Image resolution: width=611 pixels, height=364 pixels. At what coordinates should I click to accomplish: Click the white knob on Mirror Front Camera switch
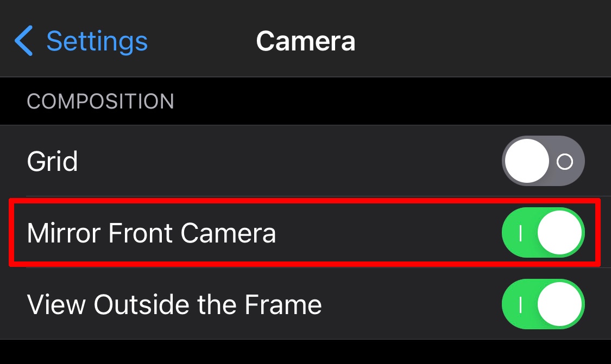coord(560,233)
